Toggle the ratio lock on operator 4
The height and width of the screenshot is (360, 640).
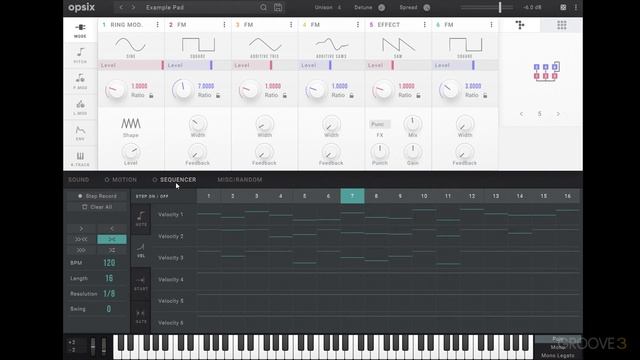[351, 96]
